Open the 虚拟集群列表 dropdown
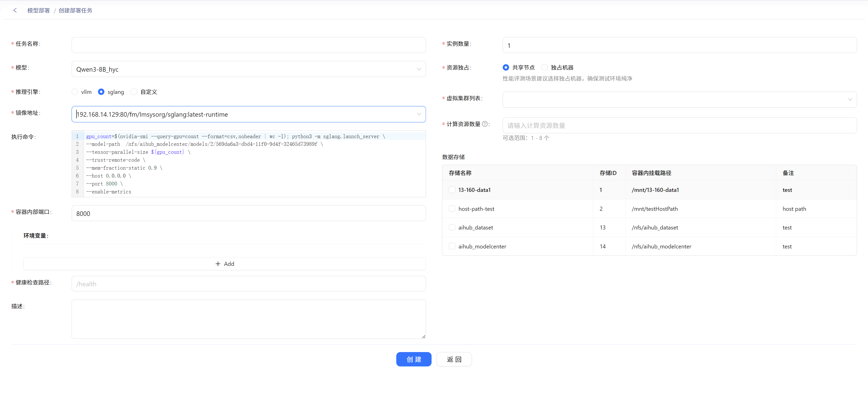This screenshot has height=393, width=868. coord(680,100)
